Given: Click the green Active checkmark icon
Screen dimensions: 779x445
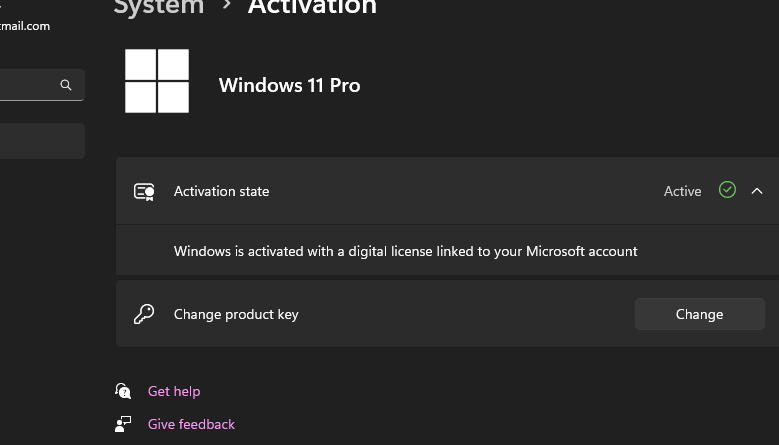Looking at the screenshot, I should tap(727, 190).
